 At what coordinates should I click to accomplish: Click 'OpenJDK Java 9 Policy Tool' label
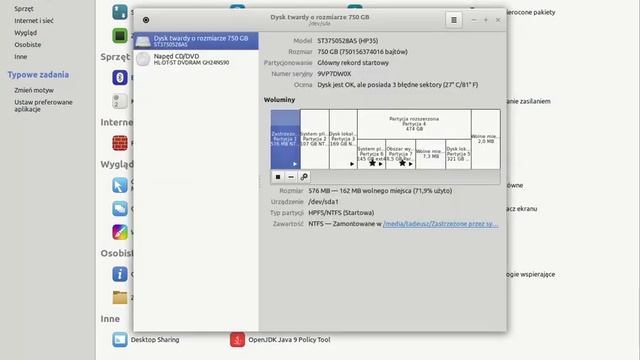[x=289, y=340]
